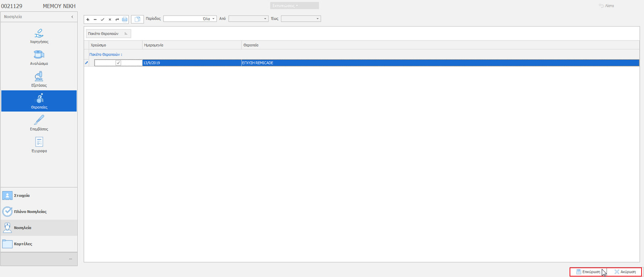This screenshot has height=277, width=644.
Task: Click the minus icon to delete record
Action: [x=95, y=19]
